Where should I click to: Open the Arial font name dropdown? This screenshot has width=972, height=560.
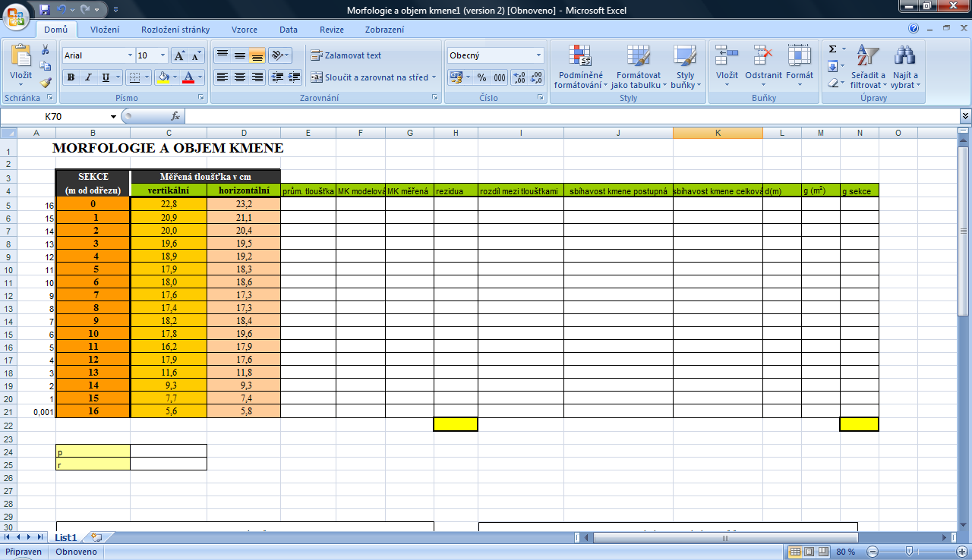pyautogui.click(x=129, y=55)
